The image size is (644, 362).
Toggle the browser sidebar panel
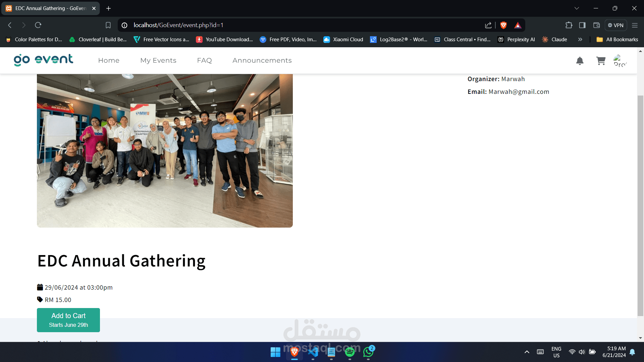pos(582,25)
